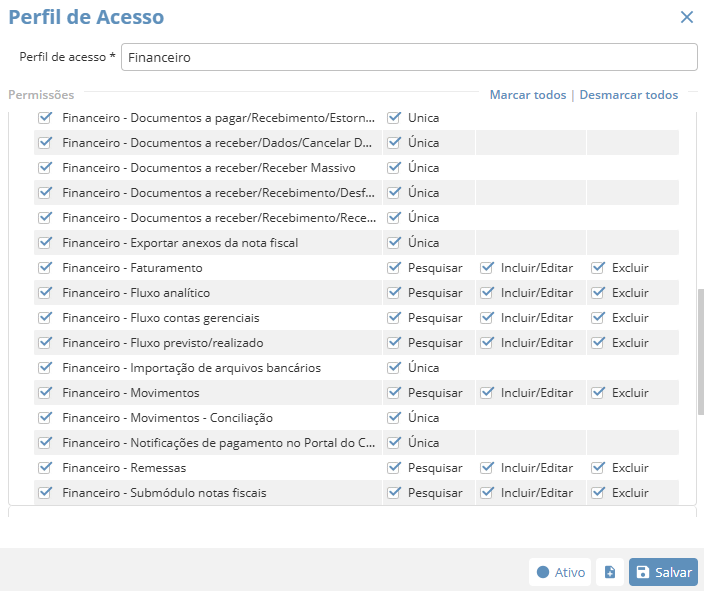Screen dimensions: 704x591
Task: Toggle the Ativo status button
Action: point(560,572)
